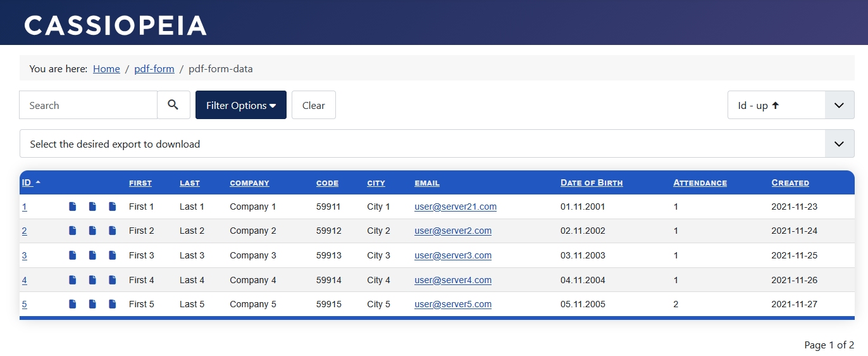The width and height of the screenshot is (868, 356).
Task: Click the CASSIOPEIA site logo
Action: pos(116,25)
